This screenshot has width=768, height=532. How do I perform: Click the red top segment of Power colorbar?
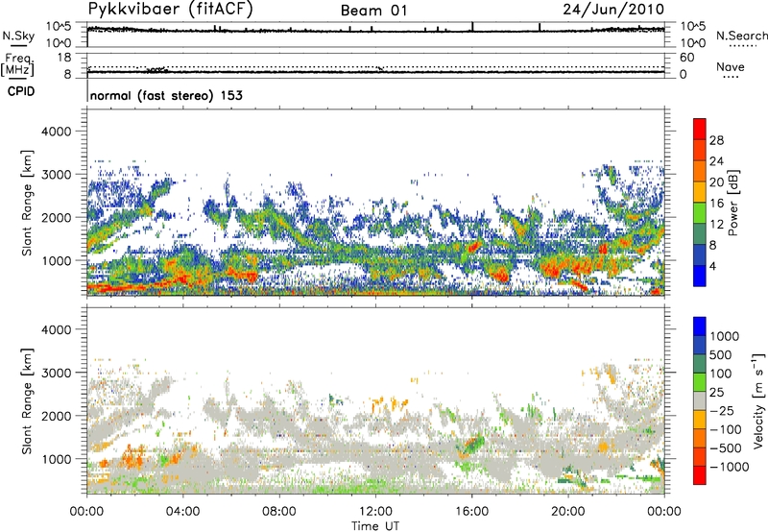(x=700, y=130)
